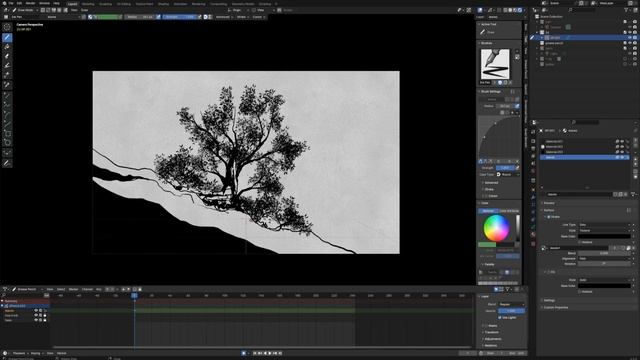Select the Box primitive tool
The height and width of the screenshot is (360, 640).
[7, 133]
